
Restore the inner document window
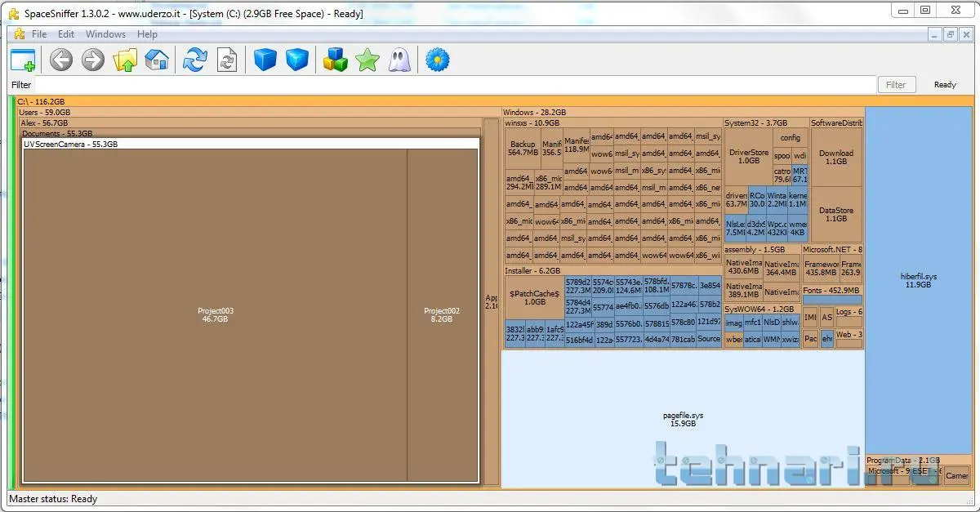[951, 34]
